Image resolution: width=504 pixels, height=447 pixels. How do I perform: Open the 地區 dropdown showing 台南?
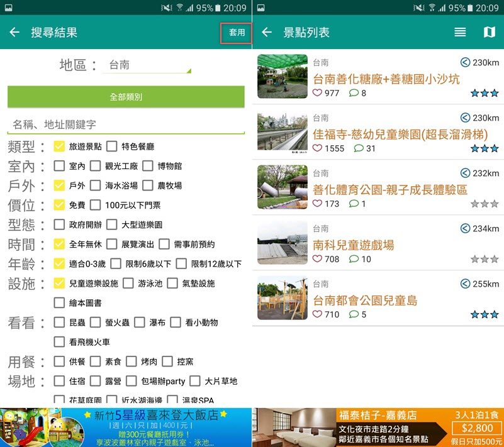(147, 65)
